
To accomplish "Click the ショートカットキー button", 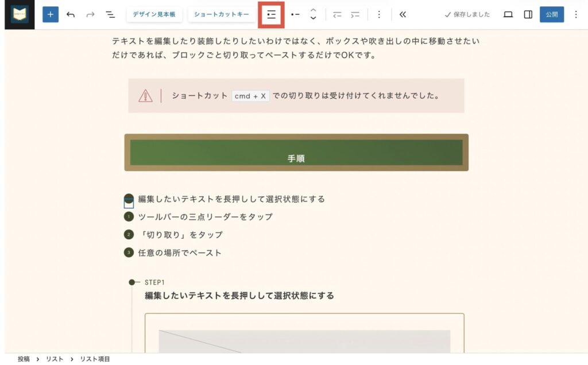I will [x=222, y=15].
